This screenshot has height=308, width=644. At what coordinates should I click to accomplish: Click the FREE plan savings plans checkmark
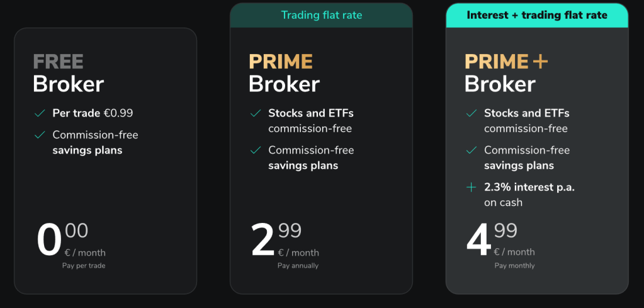point(40,135)
